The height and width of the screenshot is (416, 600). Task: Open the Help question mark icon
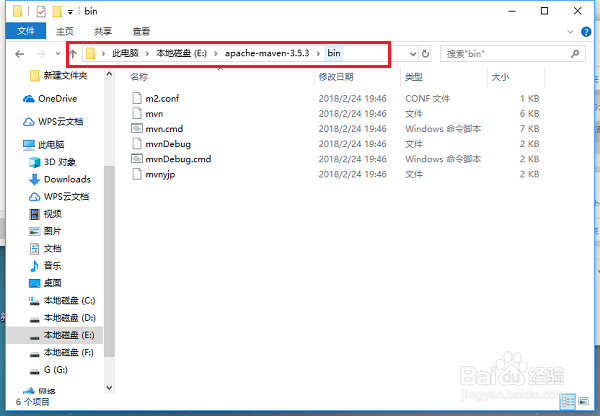(x=586, y=32)
